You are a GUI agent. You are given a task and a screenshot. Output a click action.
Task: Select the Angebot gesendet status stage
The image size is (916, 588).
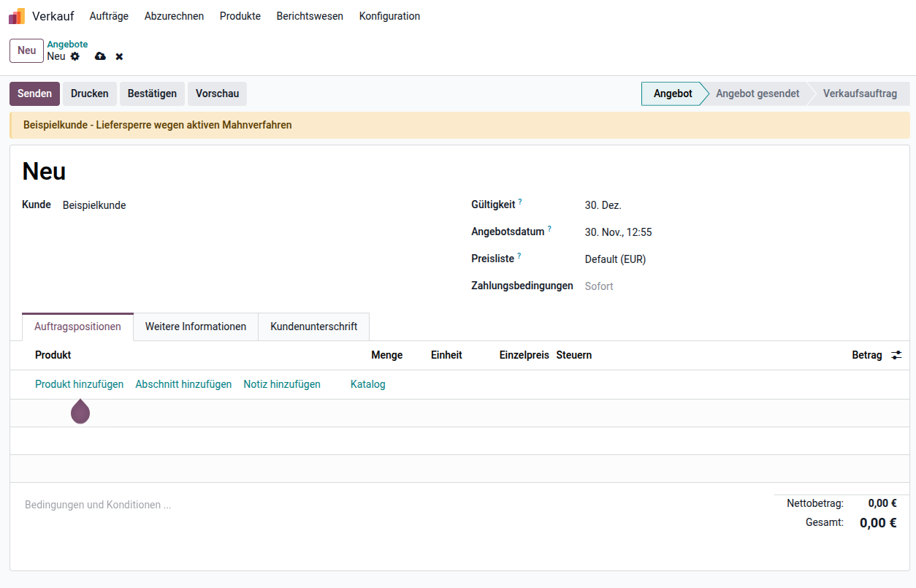coord(757,93)
